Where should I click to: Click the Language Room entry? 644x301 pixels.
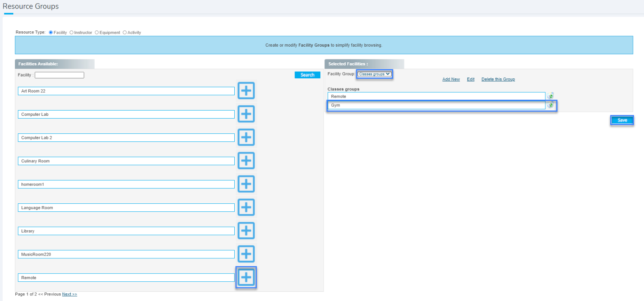click(126, 208)
